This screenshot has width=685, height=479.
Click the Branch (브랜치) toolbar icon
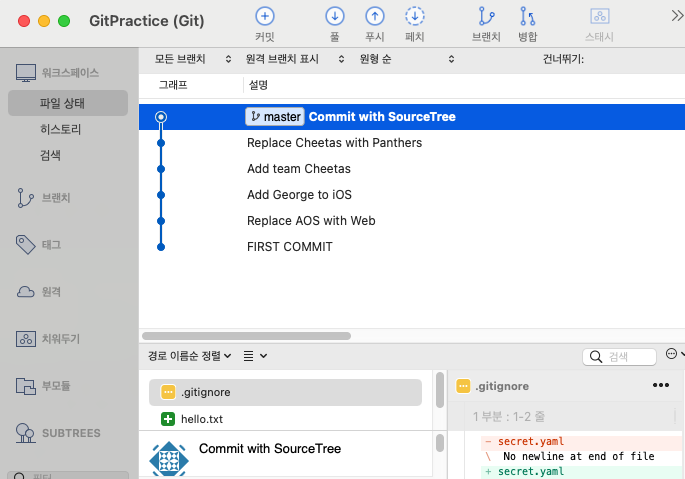486,16
